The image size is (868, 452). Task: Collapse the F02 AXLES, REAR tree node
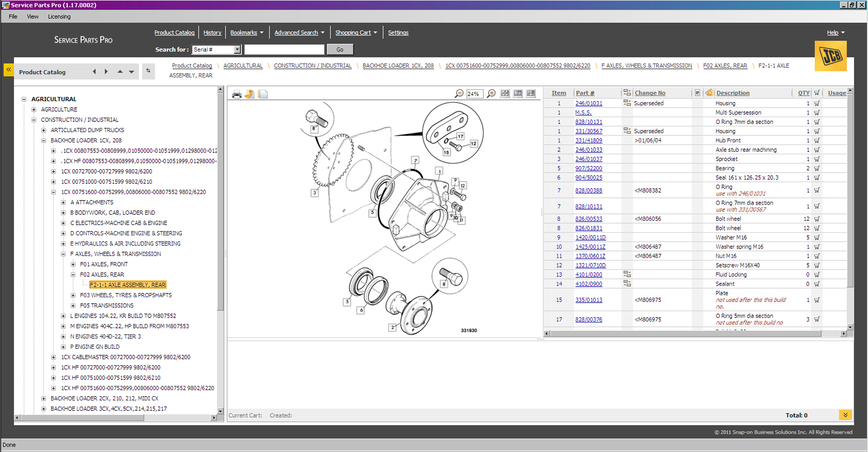coord(73,274)
